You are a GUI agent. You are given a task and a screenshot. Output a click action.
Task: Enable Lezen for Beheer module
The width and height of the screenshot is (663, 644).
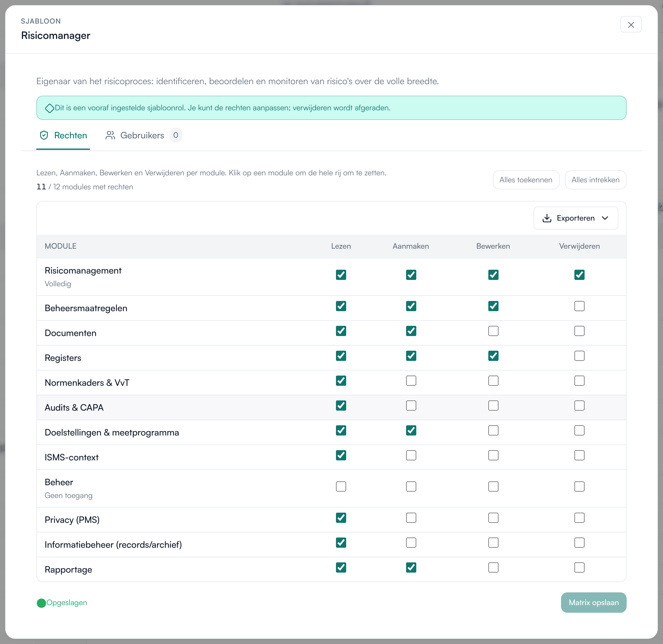[341, 487]
